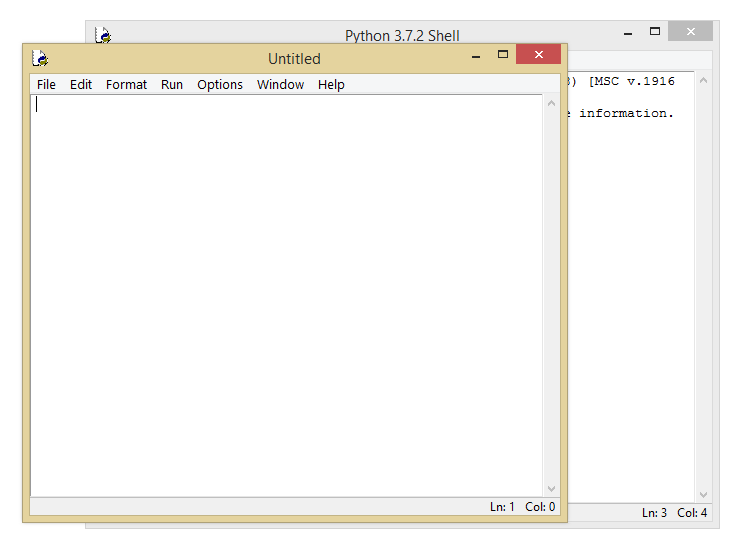Click 'Ln: 3' in the Shell status bar
The image size is (734, 535).
(x=654, y=513)
